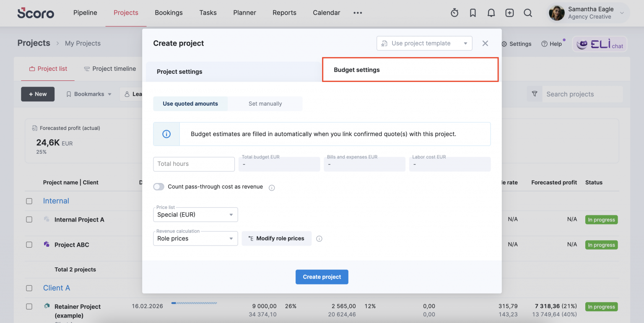Select the checkbox beside Project ABC
The width and height of the screenshot is (644, 323).
(29, 245)
